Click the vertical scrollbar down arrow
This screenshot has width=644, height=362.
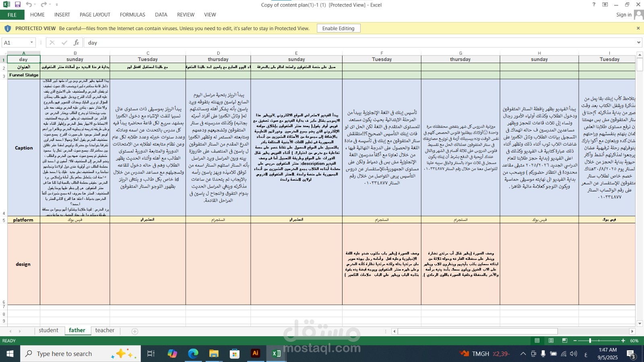coord(640,323)
